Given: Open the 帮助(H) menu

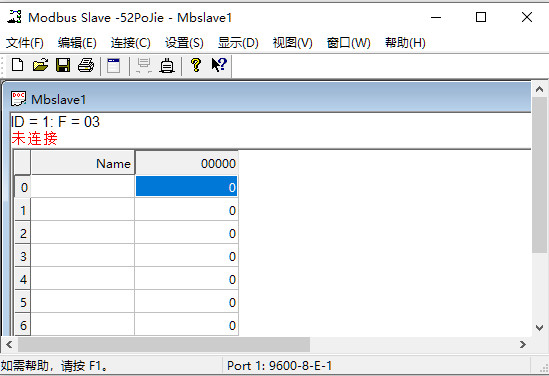Looking at the screenshot, I should (x=405, y=43).
